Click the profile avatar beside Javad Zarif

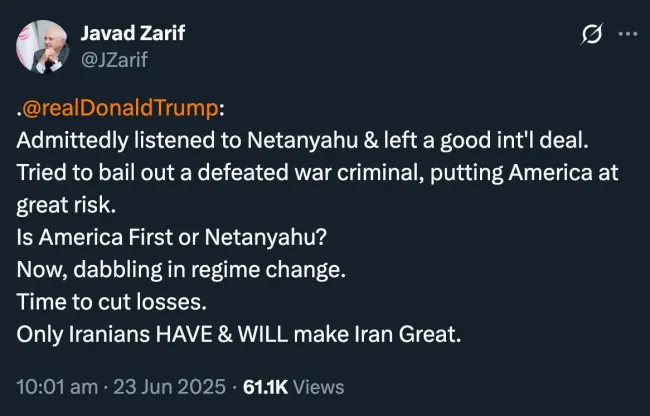point(44,47)
